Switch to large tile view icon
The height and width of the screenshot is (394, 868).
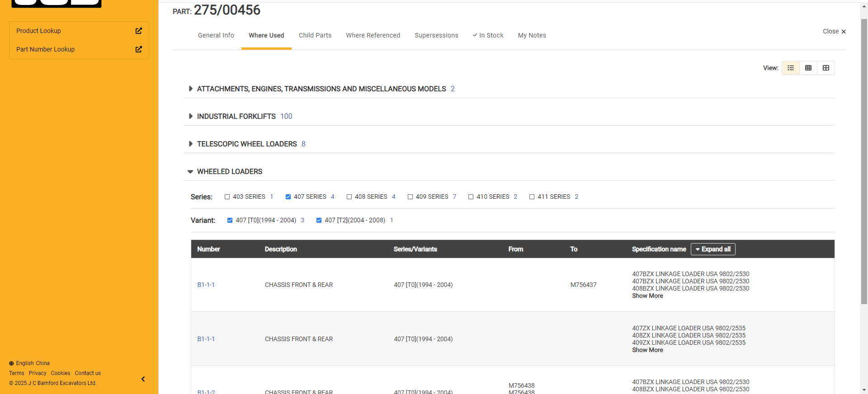pyautogui.click(x=826, y=68)
